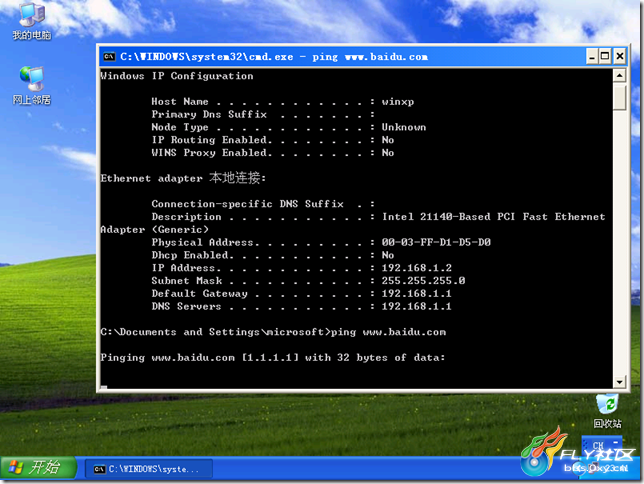Viewport: 644px width, 484px height.
Task: Maximize the cmd.exe window
Action: coord(605,56)
